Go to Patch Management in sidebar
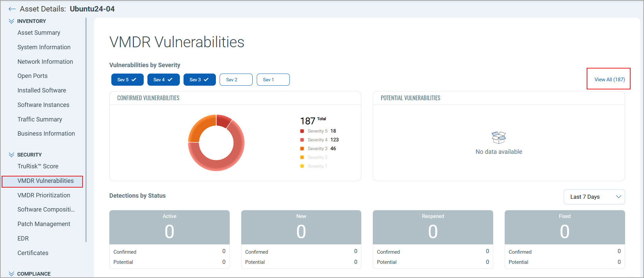 [44, 224]
